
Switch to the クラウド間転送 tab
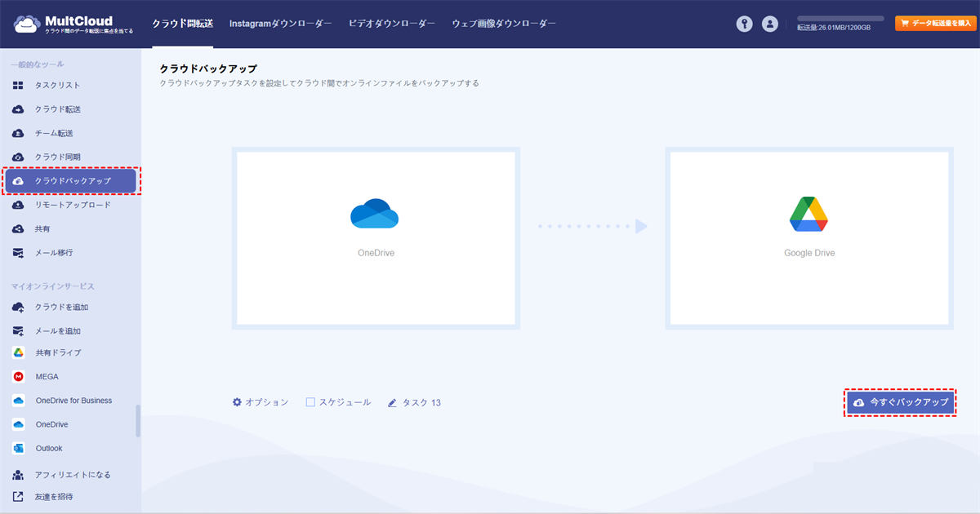tap(183, 24)
